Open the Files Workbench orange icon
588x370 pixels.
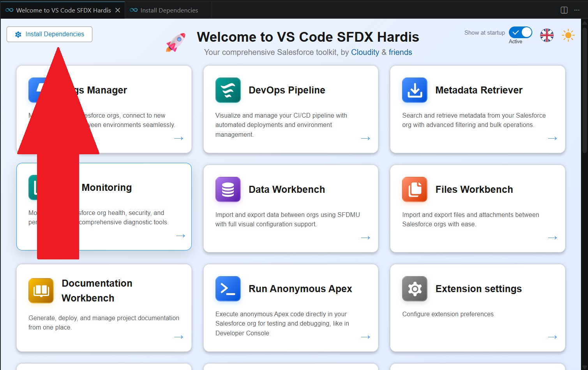(x=415, y=189)
